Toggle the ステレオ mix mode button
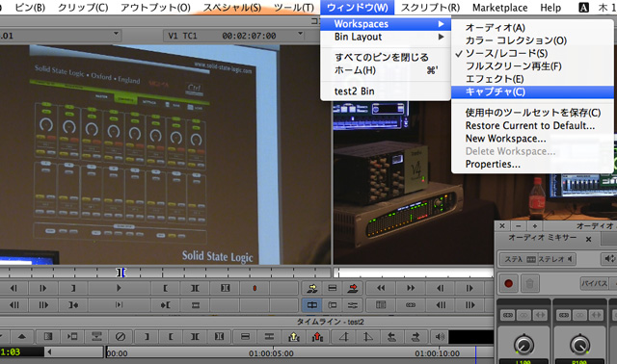 pos(556,259)
